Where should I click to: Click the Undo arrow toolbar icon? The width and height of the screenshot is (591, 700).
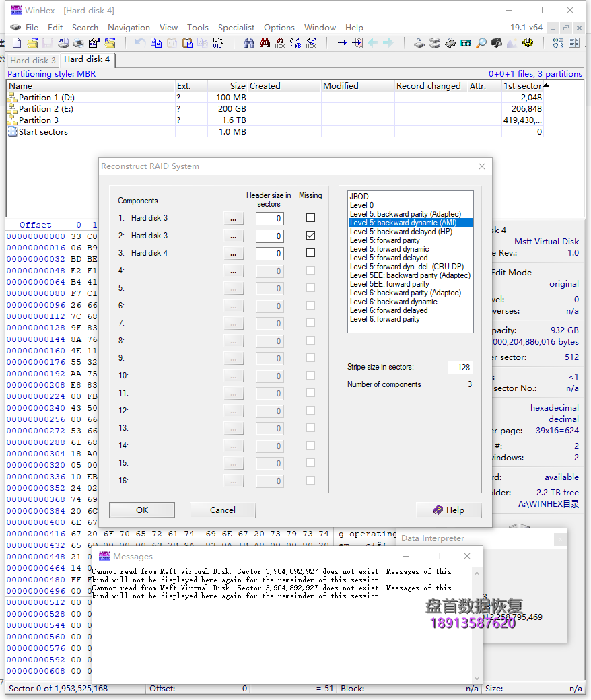tap(140, 43)
